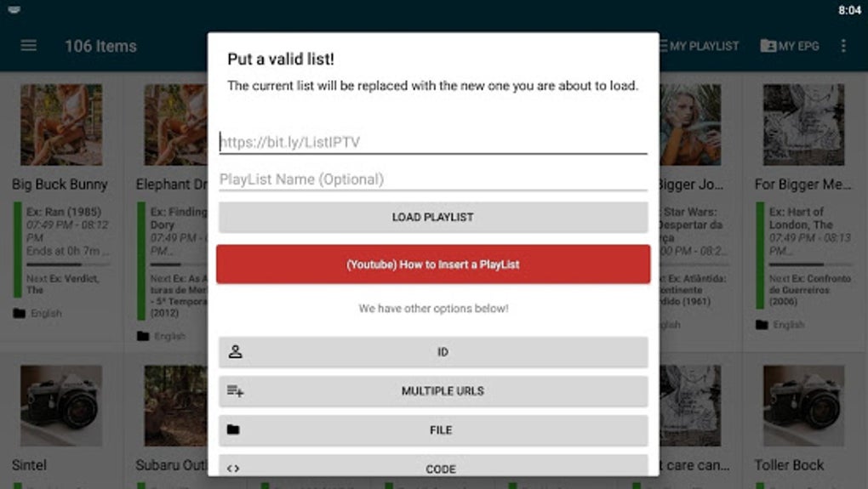Click the English folder icon under Big Buck Bunny

[20, 313]
